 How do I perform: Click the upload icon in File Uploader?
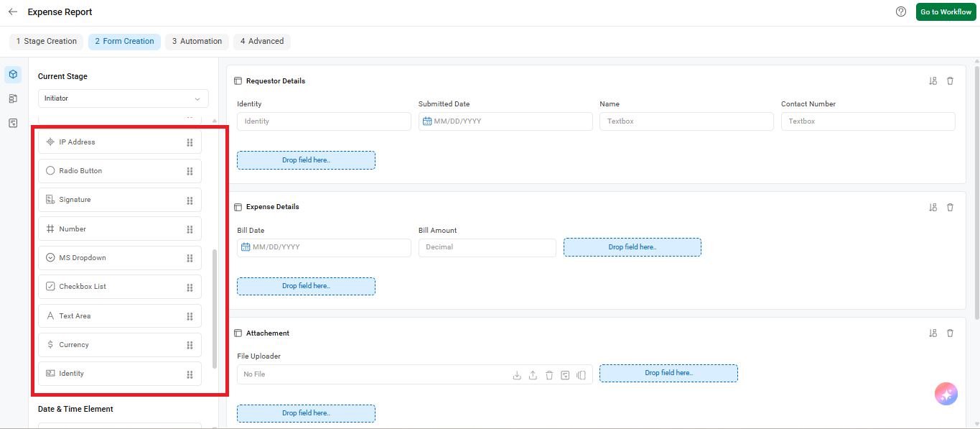click(x=533, y=374)
